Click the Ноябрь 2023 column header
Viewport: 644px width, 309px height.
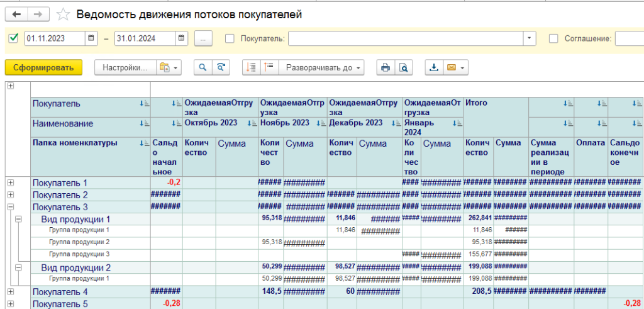pyautogui.click(x=292, y=127)
